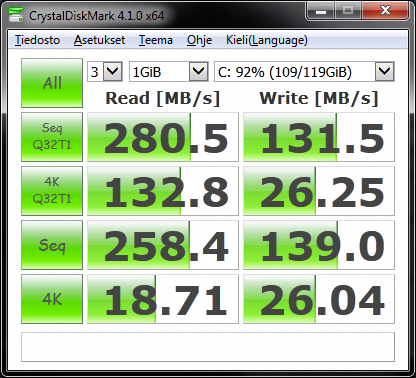Click the 4K read result 18.71
This screenshot has width=416, height=378.
click(163, 299)
